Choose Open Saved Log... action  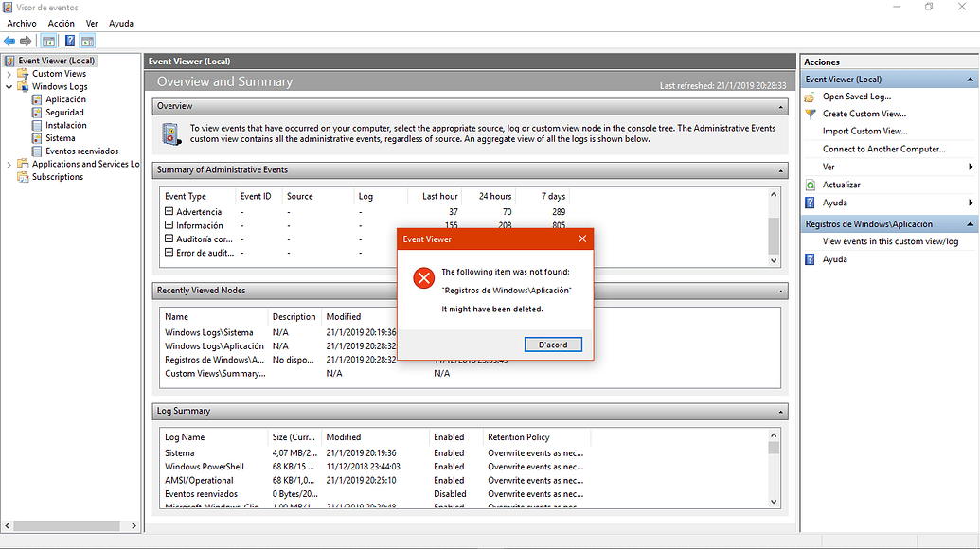857,97
